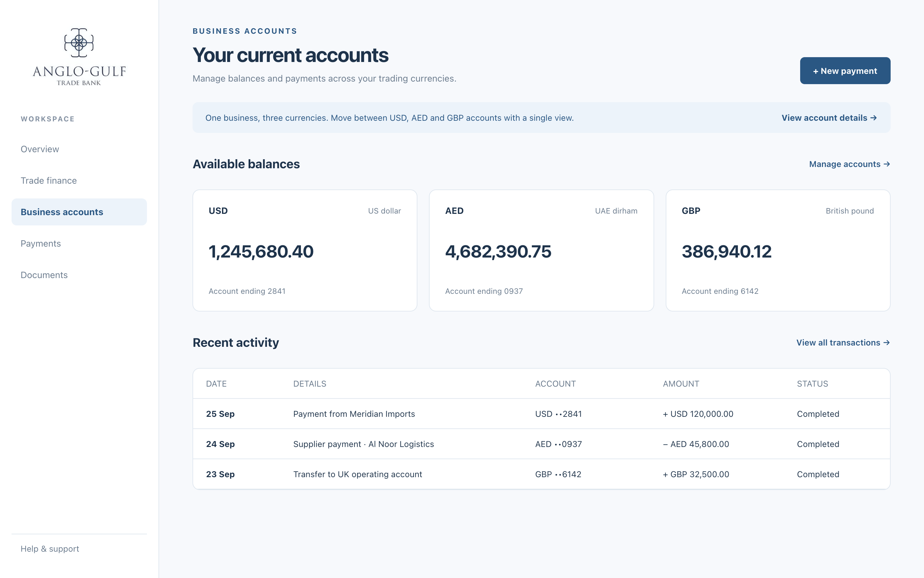Click Account ending 0937 text
Viewport: 924px width, 578px height.
point(484,291)
